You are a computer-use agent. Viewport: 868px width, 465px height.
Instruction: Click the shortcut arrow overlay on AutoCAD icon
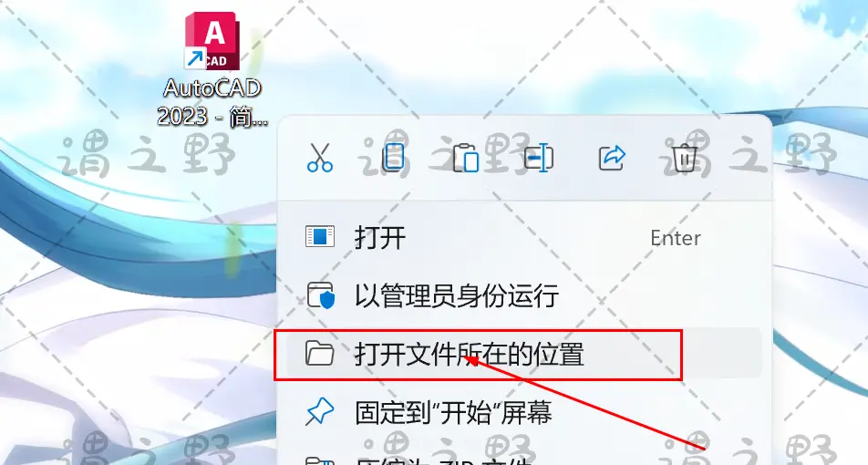(195, 58)
